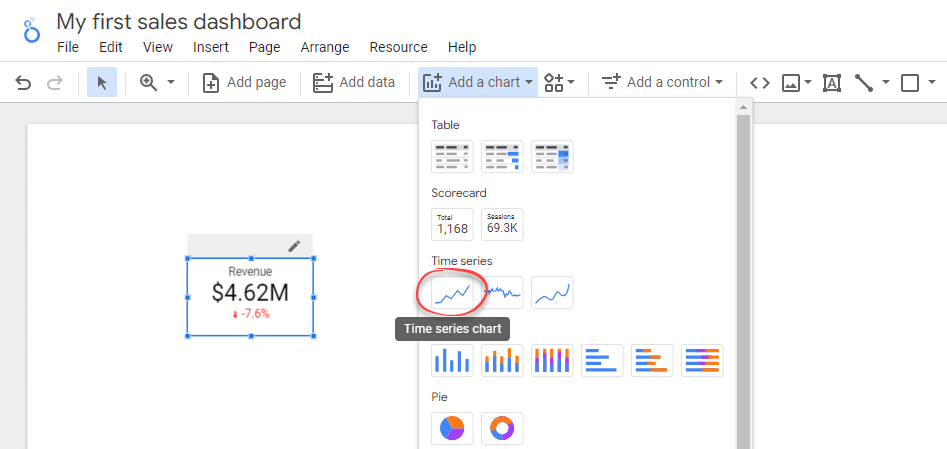Open the Insert menu
Screen dimensions: 947x449
point(211,47)
